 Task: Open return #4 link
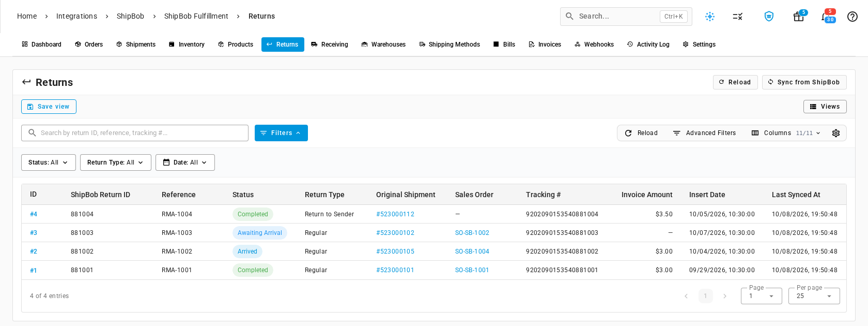[x=34, y=214]
